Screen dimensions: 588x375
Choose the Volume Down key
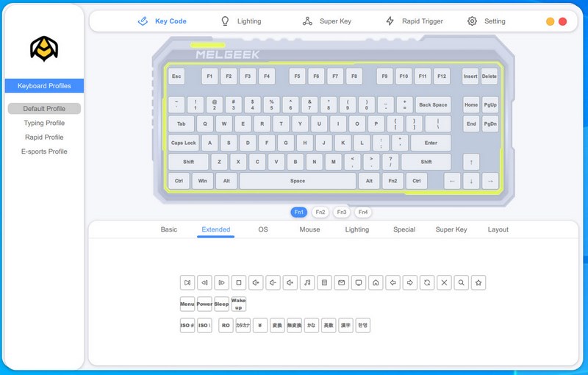coord(273,283)
